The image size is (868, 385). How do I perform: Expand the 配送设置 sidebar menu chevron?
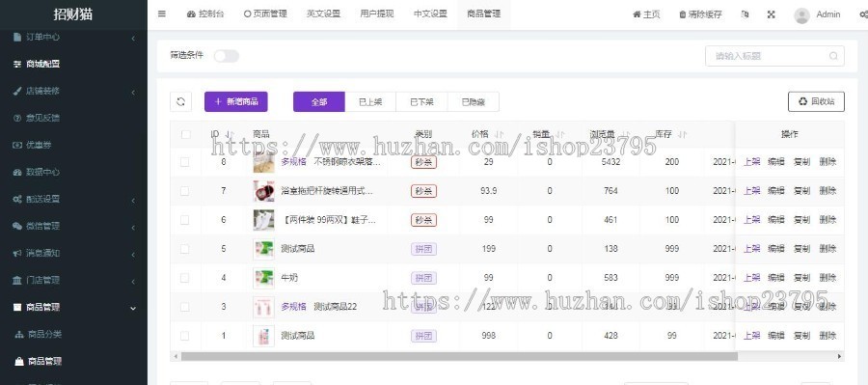click(x=133, y=200)
